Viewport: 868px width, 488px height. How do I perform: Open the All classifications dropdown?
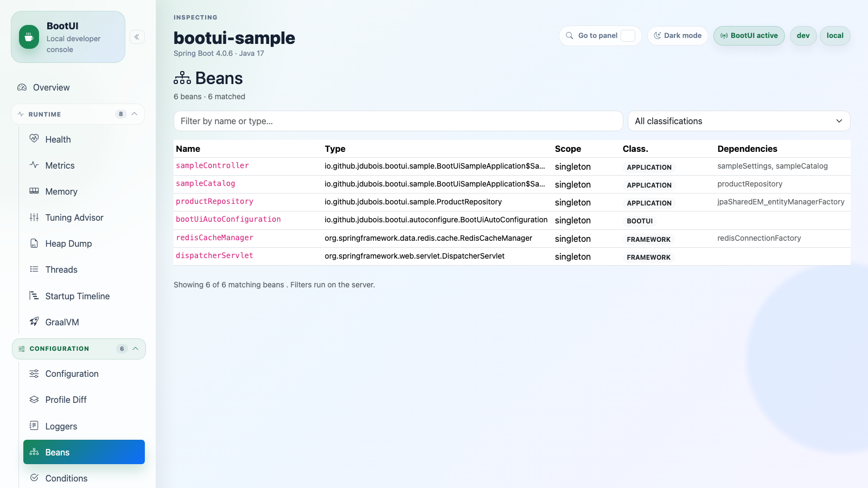(739, 121)
